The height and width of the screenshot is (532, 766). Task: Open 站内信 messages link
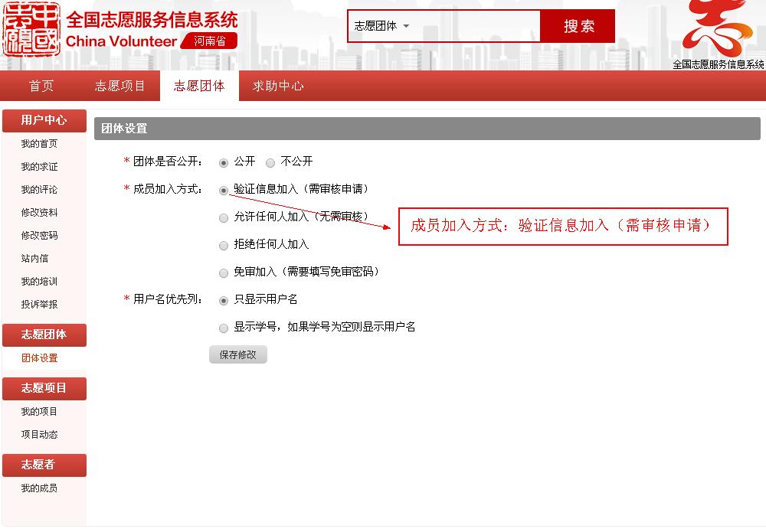(34, 259)
